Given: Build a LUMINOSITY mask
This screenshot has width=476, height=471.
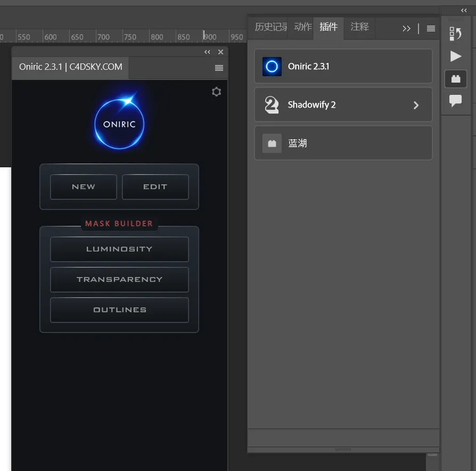Looking at the screenshot, I should [119, 249].
